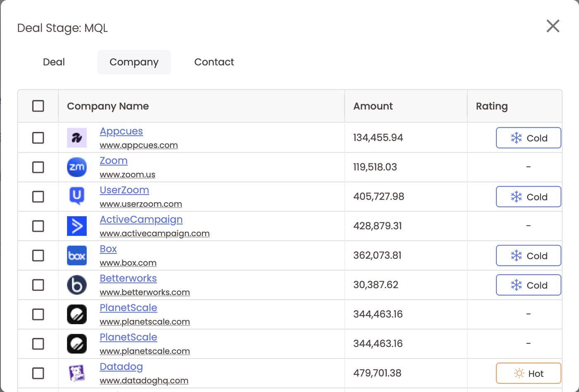579x392 pixels.
Task: Click the Datadog logo icon
Action: pyautogui.click(x=77, y=373)
